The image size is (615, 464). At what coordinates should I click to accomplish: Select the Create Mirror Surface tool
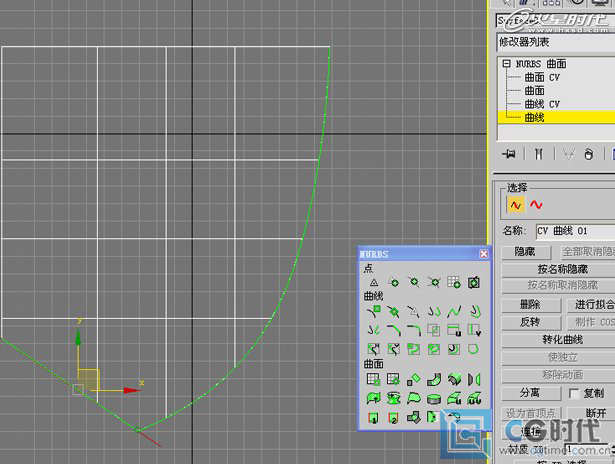[474, 380]
